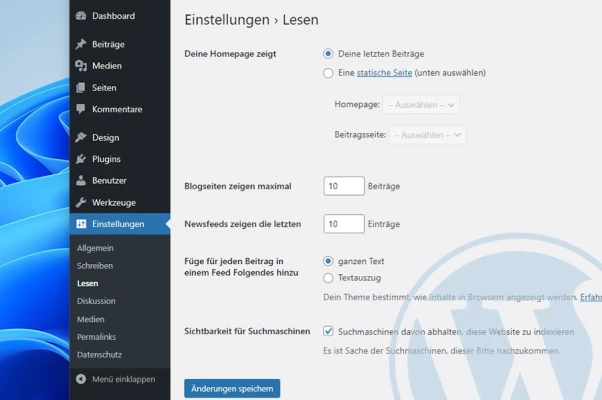Screen dimensions: 602x400
Task: Click the 'Einstellungen › Lesen' heading
Action: coord(251,20)
